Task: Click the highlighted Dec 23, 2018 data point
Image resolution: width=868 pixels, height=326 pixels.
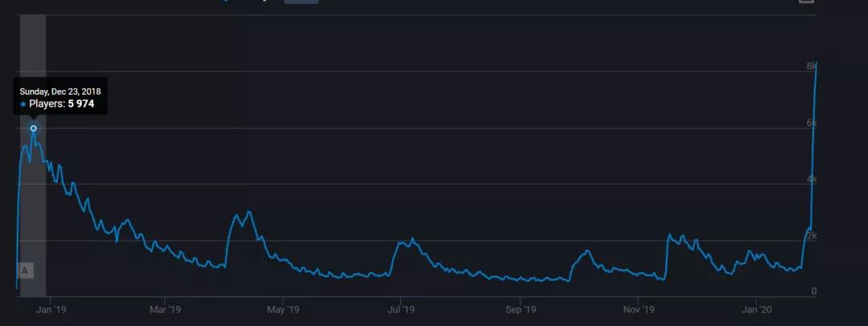Action: [x=33, y=128]
